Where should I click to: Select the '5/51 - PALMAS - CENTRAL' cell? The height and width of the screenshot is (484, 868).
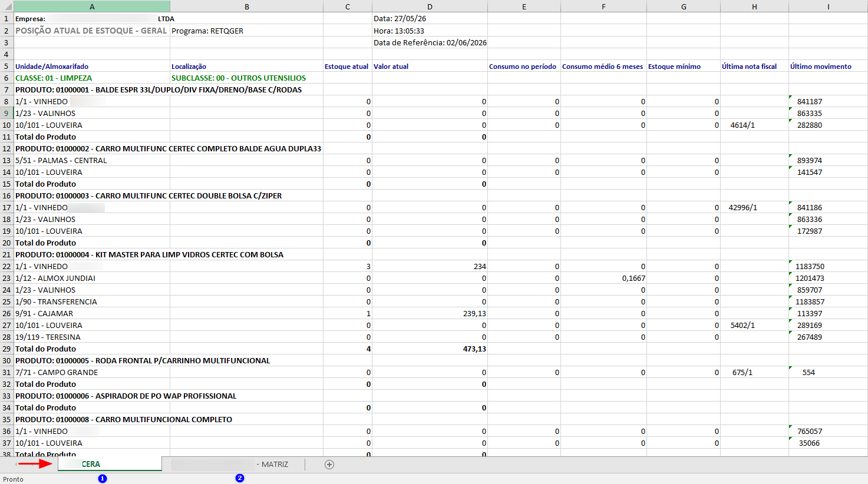92,160
